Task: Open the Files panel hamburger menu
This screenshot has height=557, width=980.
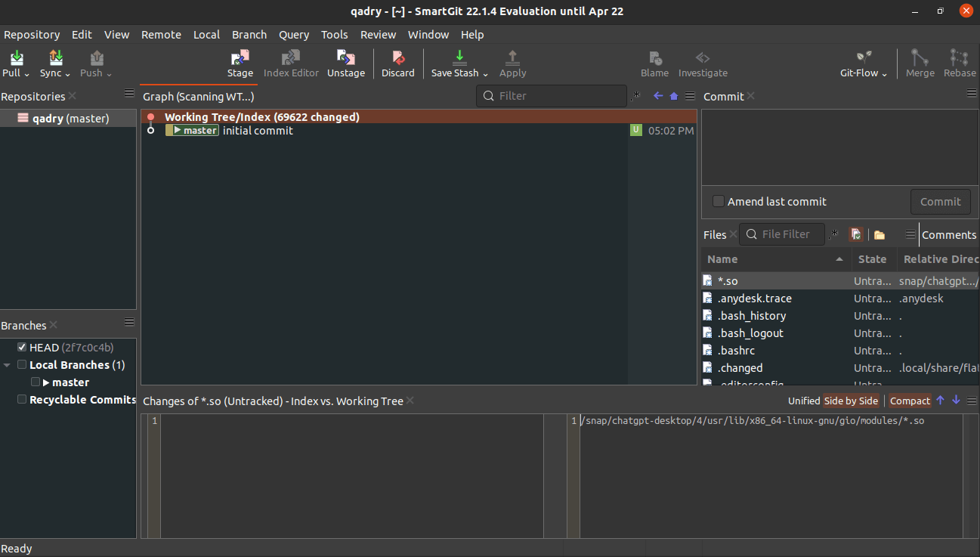Action: (910, 235)
